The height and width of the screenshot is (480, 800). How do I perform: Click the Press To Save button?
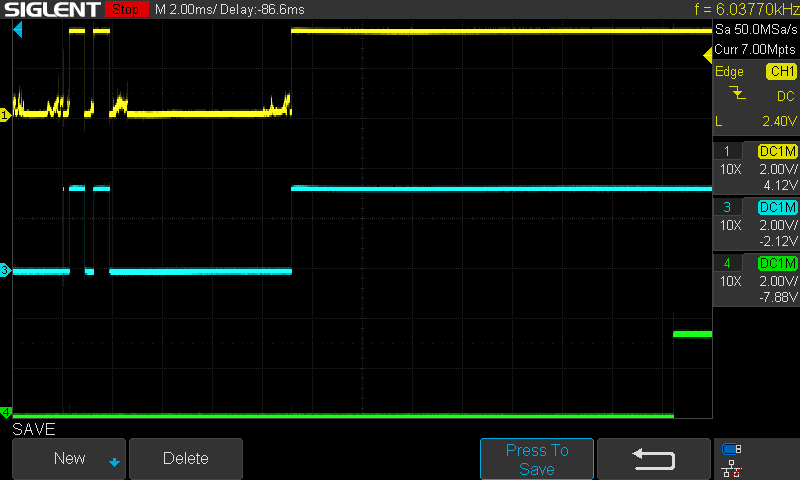[537, 459]
